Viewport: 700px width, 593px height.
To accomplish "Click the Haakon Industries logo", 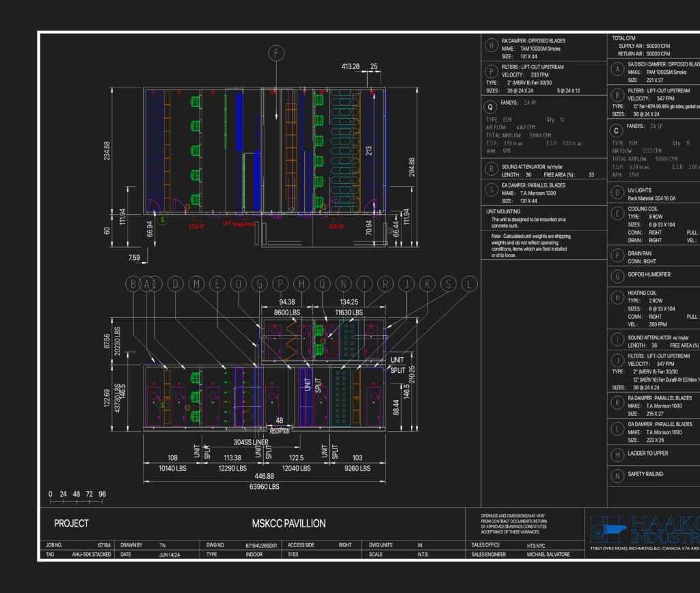I will tap(645, 529).
